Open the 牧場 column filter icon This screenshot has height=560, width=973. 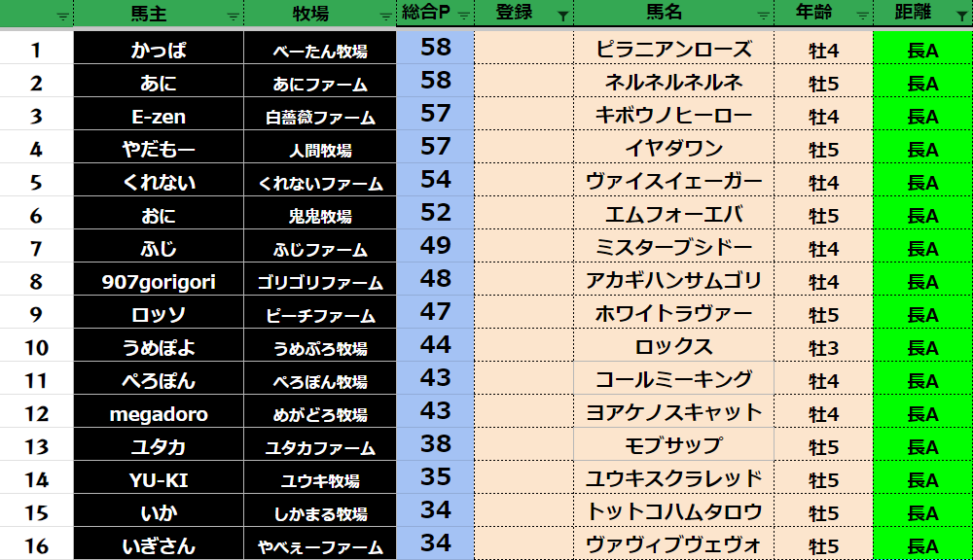click(x=385, y=16)
